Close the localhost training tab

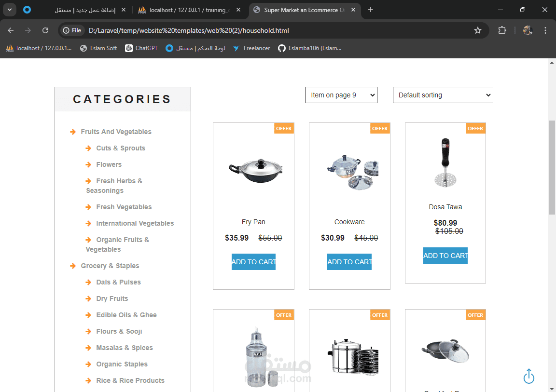click(x=238, y=10)
